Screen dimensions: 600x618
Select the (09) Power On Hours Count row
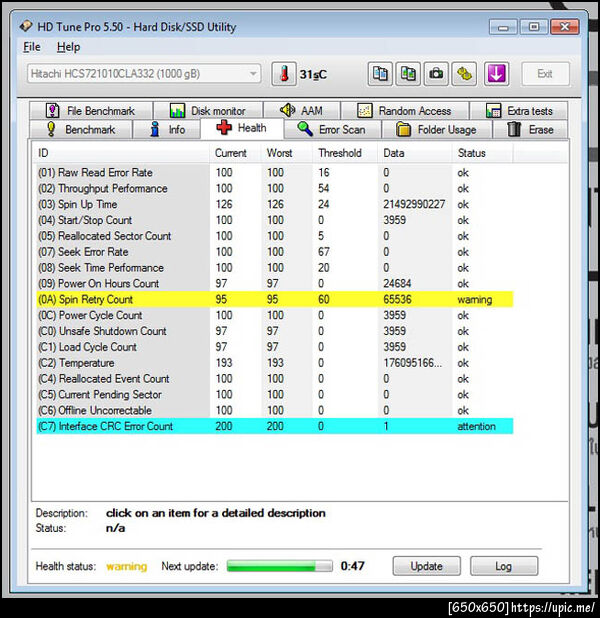coord(275,283)
